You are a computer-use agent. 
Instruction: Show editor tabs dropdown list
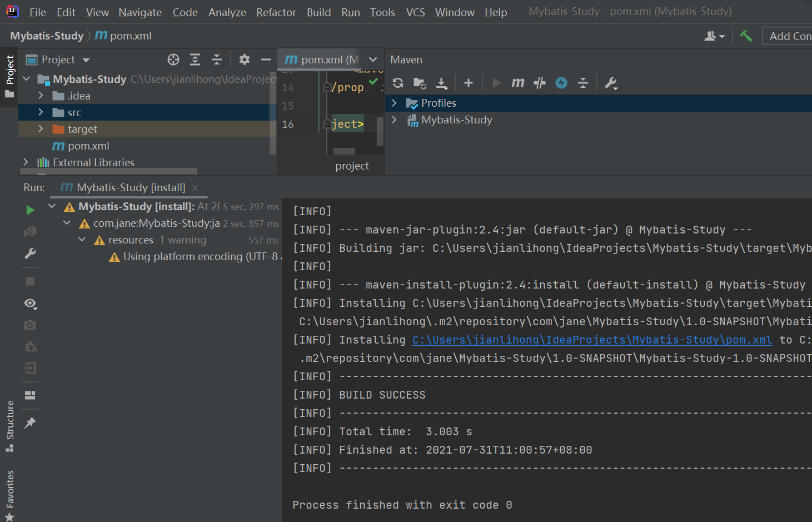coord(373,59)
